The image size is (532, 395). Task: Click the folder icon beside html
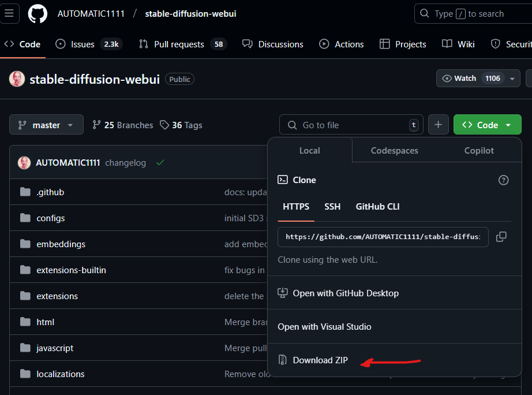(25, 322)
